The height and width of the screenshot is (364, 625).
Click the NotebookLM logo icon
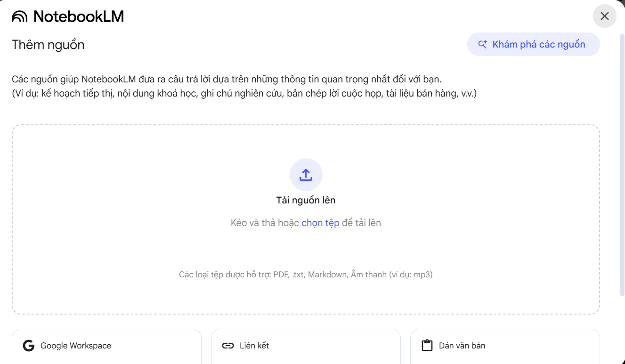pos(20,17)
